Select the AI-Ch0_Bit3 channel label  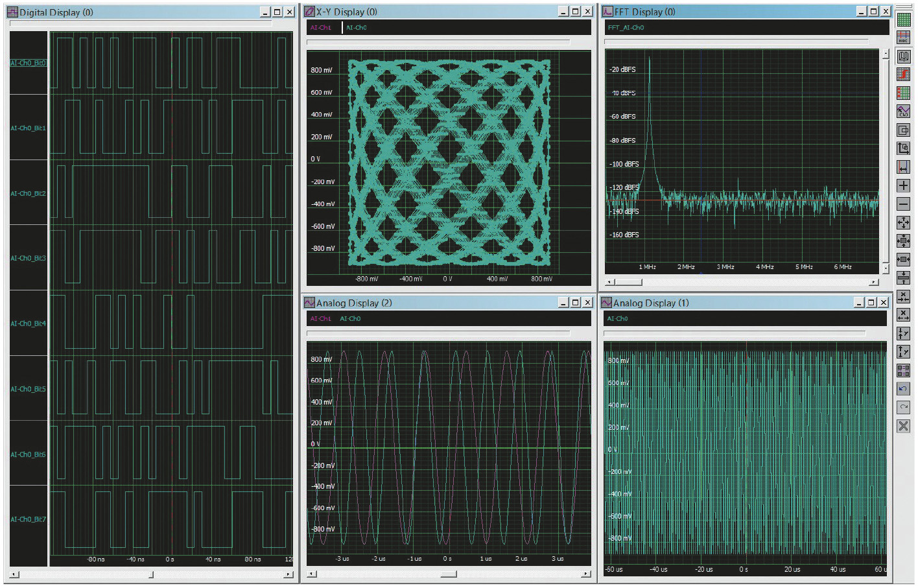coord(29,258)
